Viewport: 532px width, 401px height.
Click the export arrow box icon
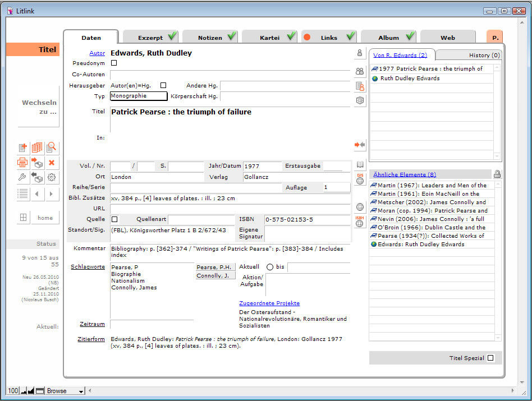click(37, 163)
